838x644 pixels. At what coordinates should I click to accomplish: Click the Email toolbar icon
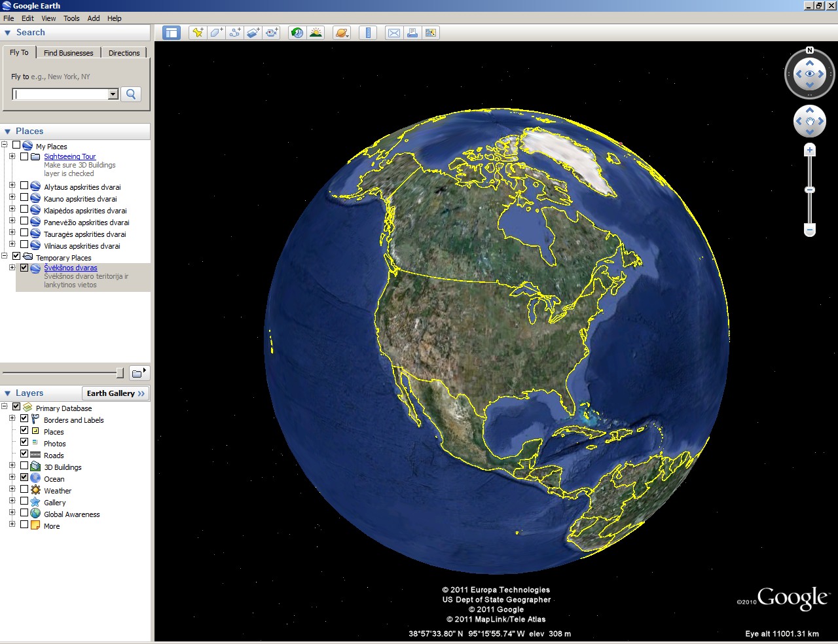click(x=393, y=33)
